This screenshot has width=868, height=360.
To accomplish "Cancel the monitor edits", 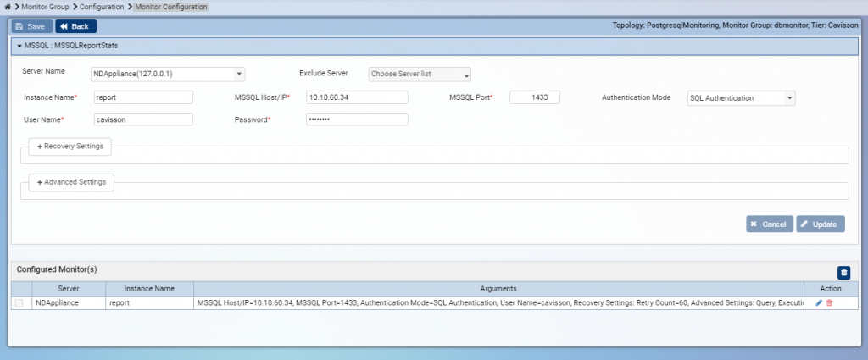I will point(769,224).
